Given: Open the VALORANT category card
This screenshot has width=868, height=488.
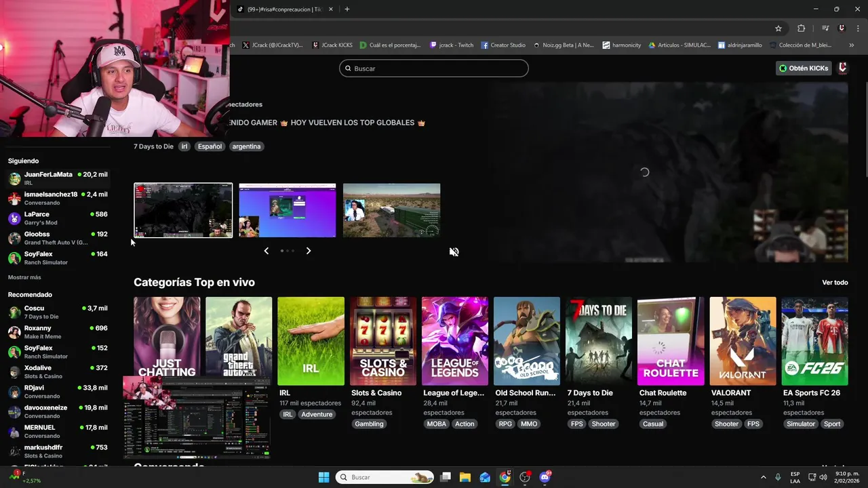Looking at the screenshot, I should point(743,341).
